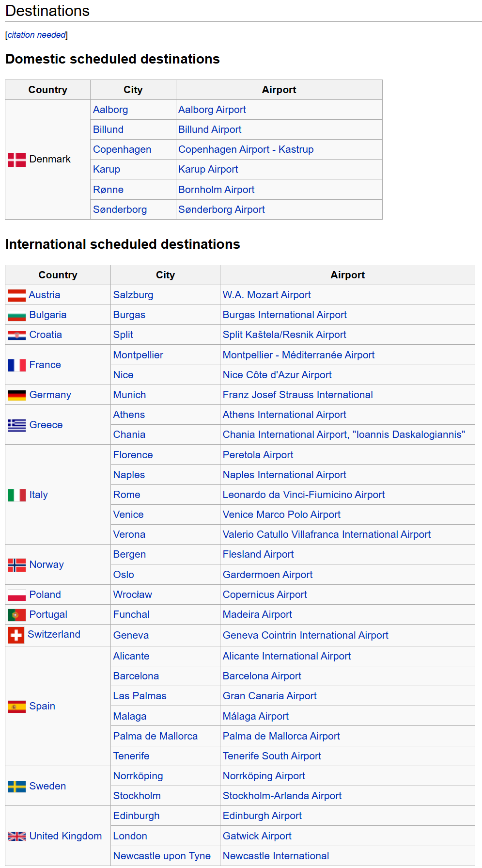Screen dimensions: 482x868
Task: Open the Aalborg Airport link
Action: click(x=212, y=110)
